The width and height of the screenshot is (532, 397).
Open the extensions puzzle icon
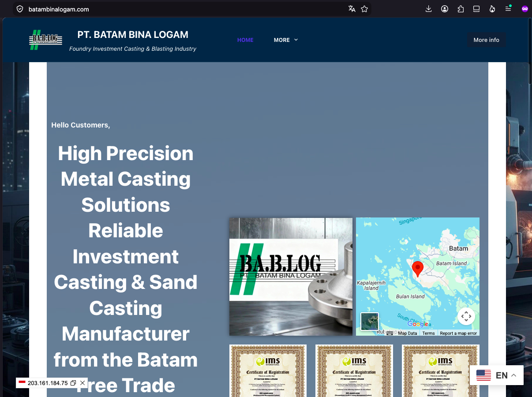pyautogui.click(x=461, y=9)
